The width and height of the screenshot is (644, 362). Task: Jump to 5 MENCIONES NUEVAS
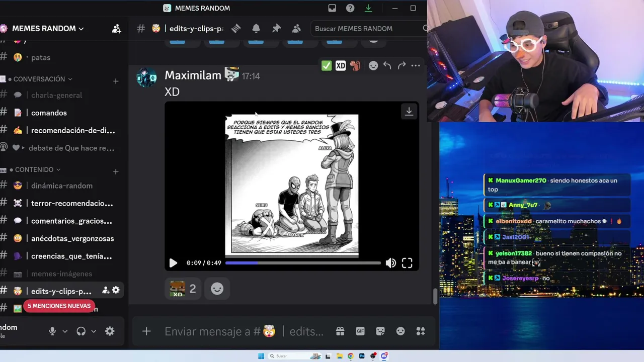[59, 306]
